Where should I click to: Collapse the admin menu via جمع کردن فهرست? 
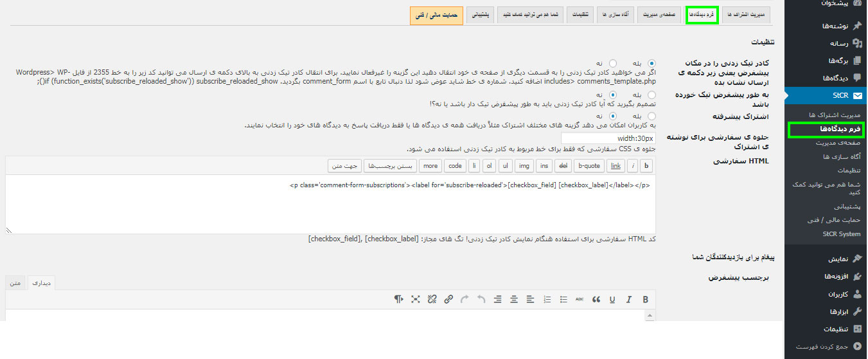tap(826, 347)
